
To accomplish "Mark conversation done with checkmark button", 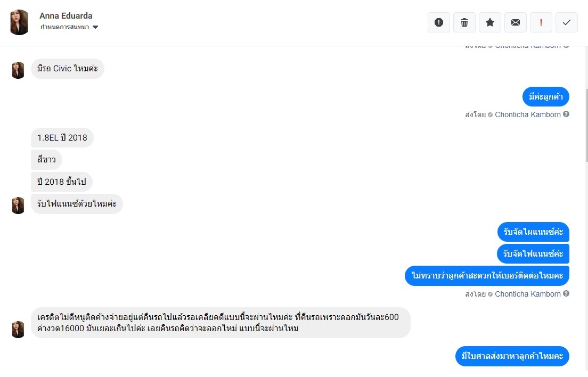I will click(x=567, y=22).
